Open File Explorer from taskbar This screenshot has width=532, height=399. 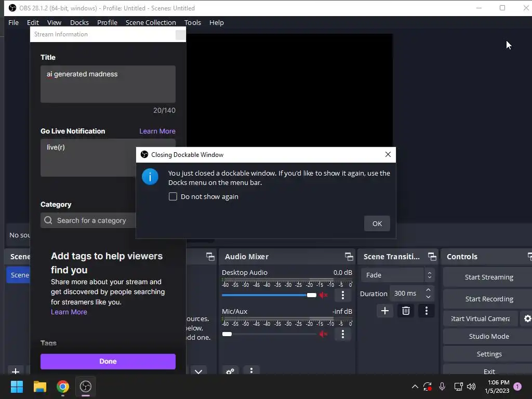click(x=39, y=387)
